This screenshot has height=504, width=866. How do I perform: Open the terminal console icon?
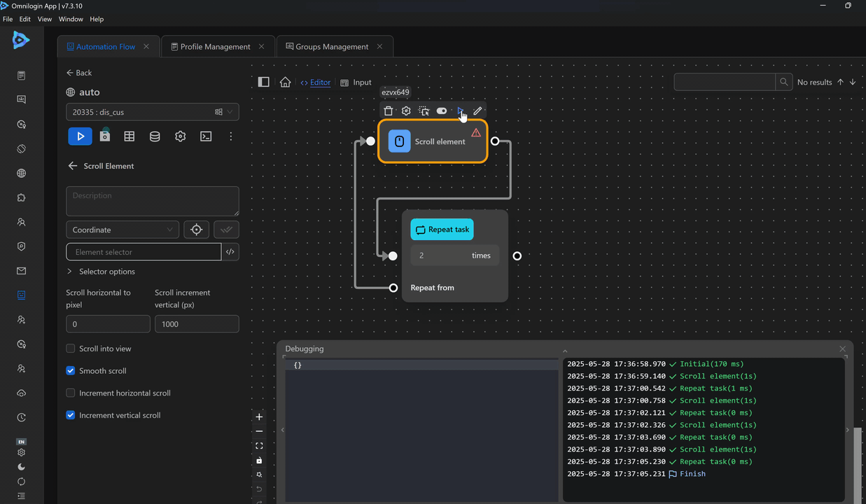[x=206, y=136]
